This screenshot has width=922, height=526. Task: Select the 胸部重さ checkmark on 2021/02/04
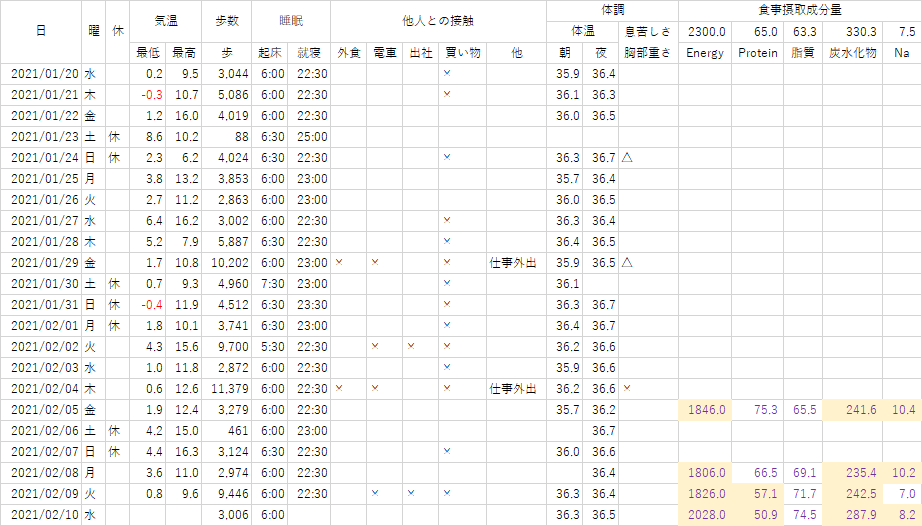click(x=627, y=388)
